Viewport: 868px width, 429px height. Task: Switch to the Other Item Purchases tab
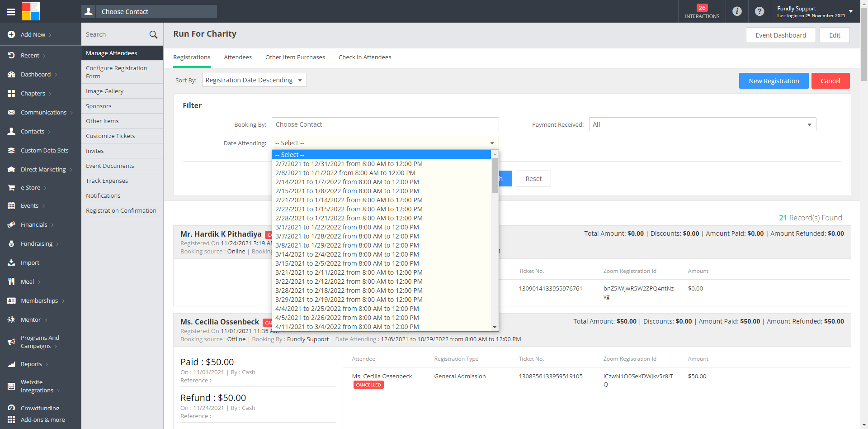pyautogui.click(x=295, y=57)
